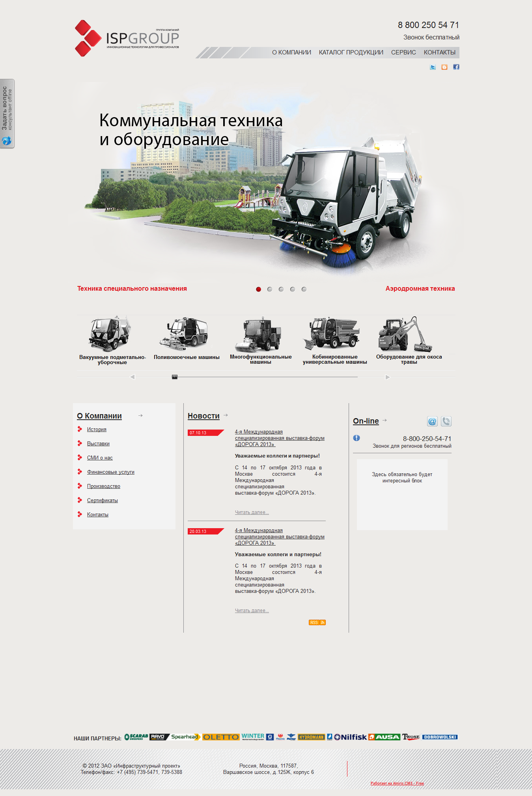Viewport: 532px width, 796px height.
Task: Click the ISP Group logo
Action: click(127, 38)
